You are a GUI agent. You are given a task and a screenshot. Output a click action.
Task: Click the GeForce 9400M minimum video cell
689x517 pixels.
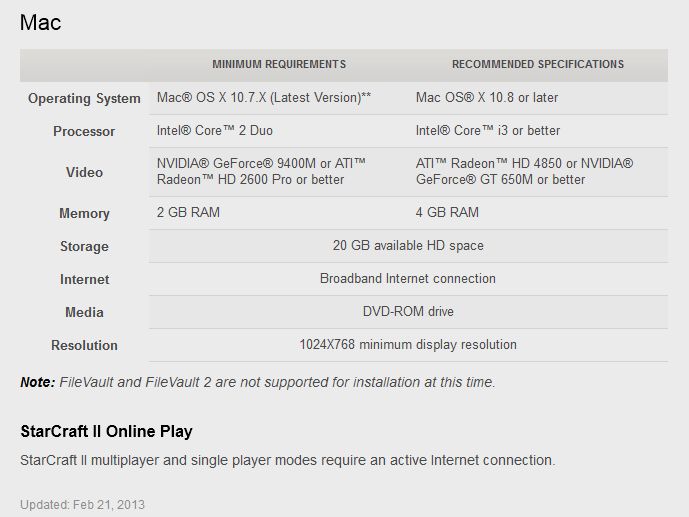tap(261, 171)
